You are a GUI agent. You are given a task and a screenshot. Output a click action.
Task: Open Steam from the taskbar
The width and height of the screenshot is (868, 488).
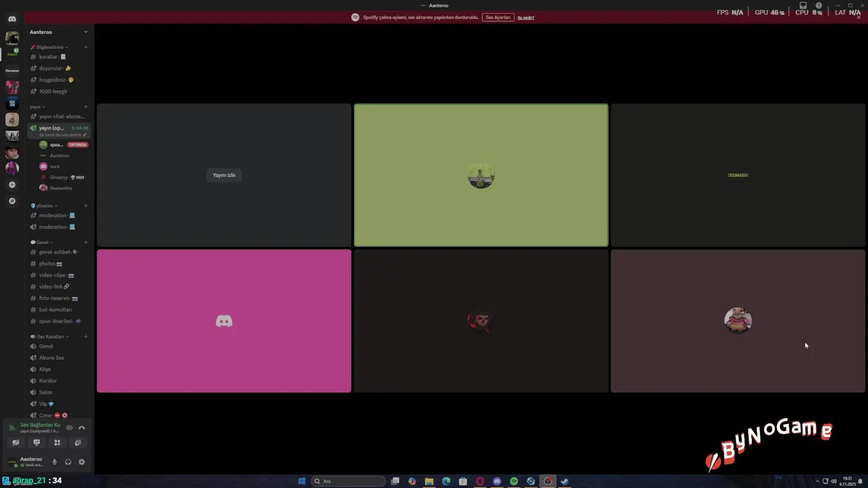point(565,481)
